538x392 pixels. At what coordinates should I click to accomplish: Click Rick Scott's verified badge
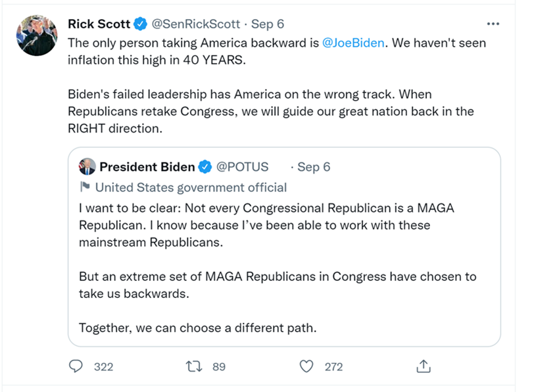(x=140, y=24)
